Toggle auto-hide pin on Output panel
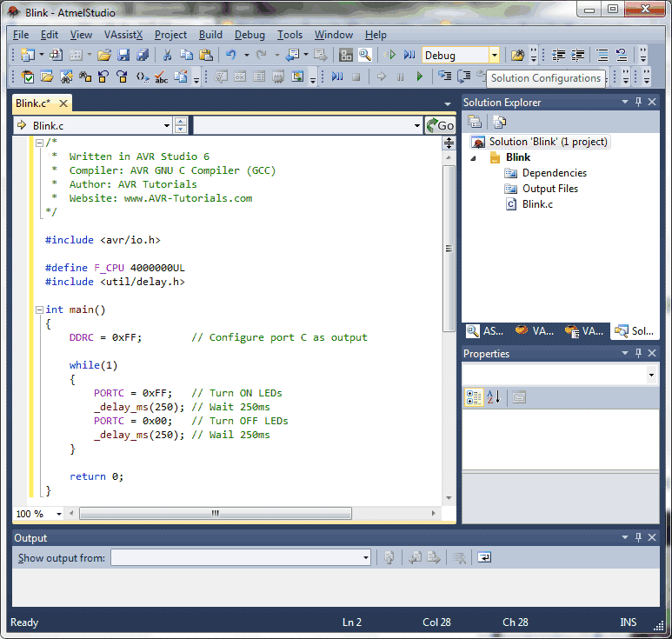 coord(638,538)
